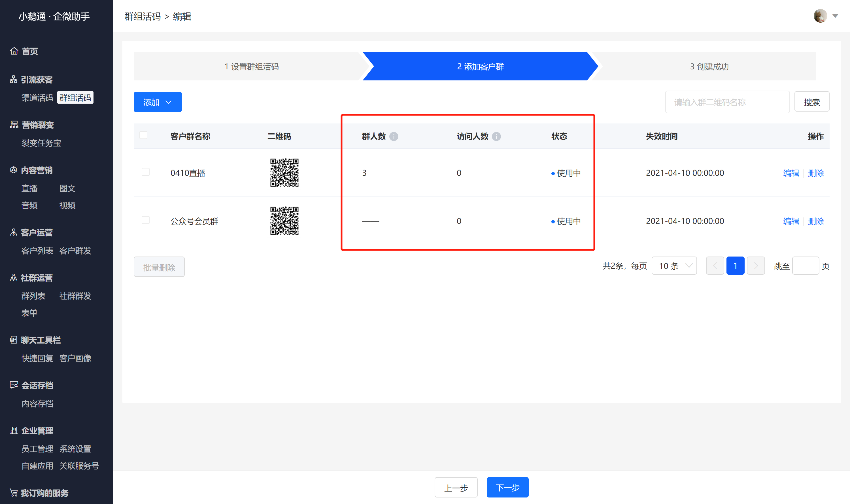
Task: Open 自建应用 in sidebar
Action: pos(37,465)
